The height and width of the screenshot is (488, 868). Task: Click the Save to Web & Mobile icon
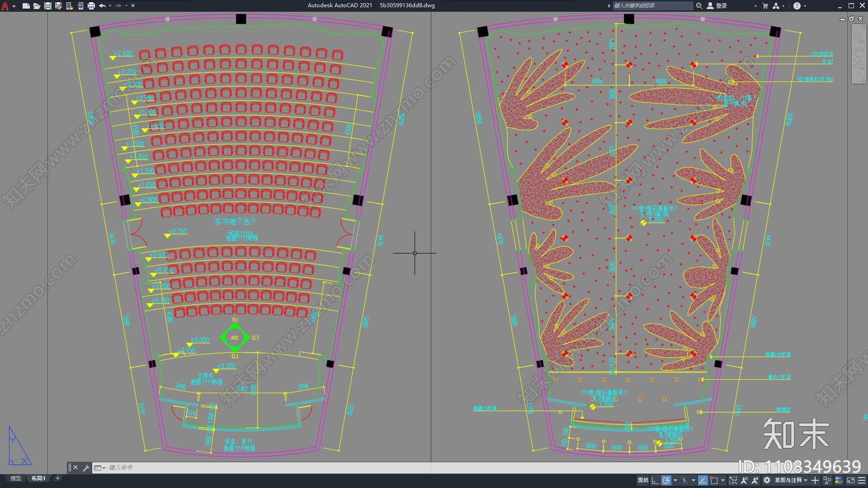click(x=80, y=5)
